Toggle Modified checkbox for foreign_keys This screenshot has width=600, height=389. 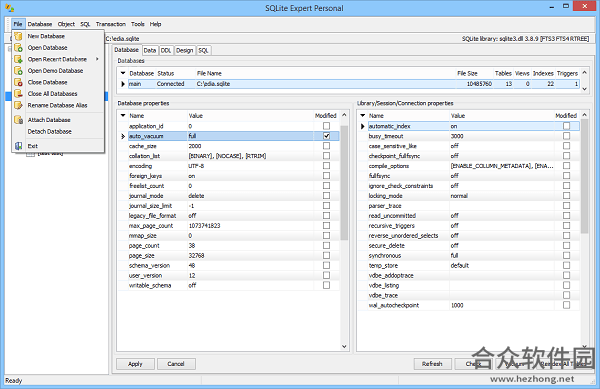point(326,176)
